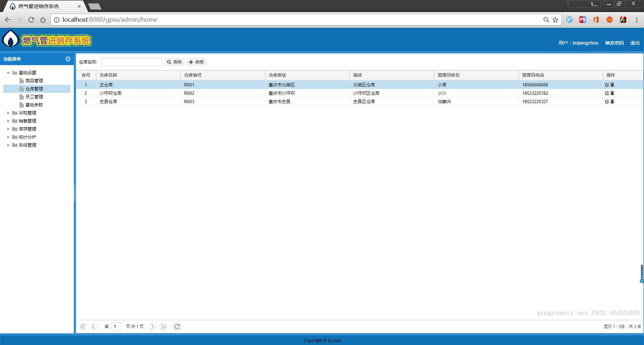Screen dimensions: 644x345
Task: Click the edit icon for 忠县仓库 row
Action: pos(607,101)
